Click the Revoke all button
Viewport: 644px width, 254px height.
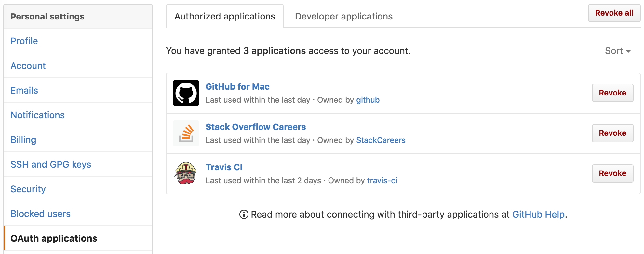click(x=614, y=13)
